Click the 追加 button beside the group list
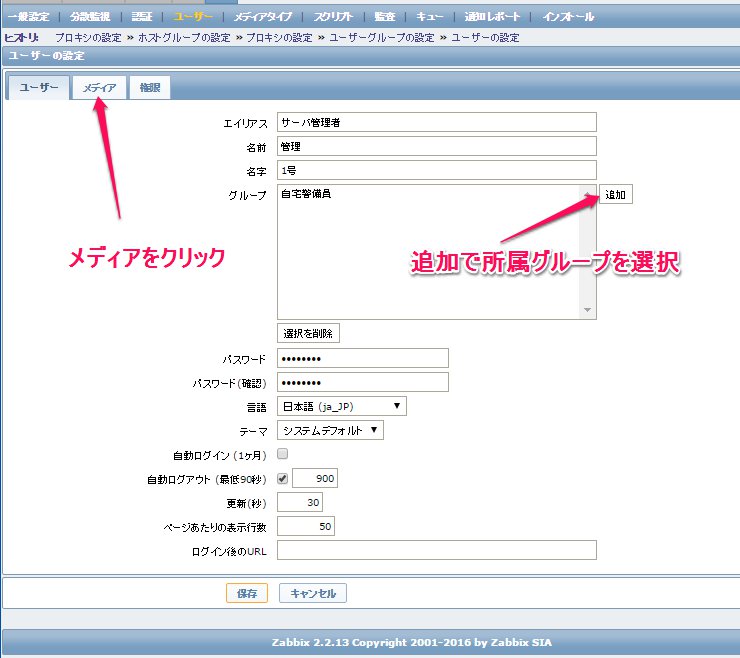 click(x=615, y=194)
